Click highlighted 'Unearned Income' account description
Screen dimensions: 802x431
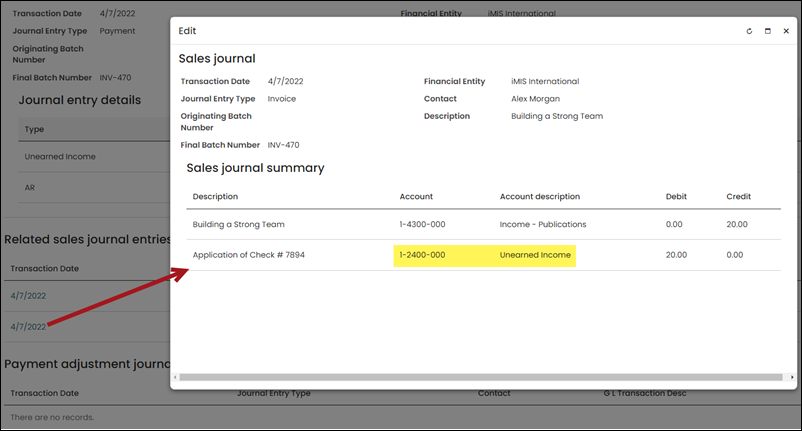535,255
